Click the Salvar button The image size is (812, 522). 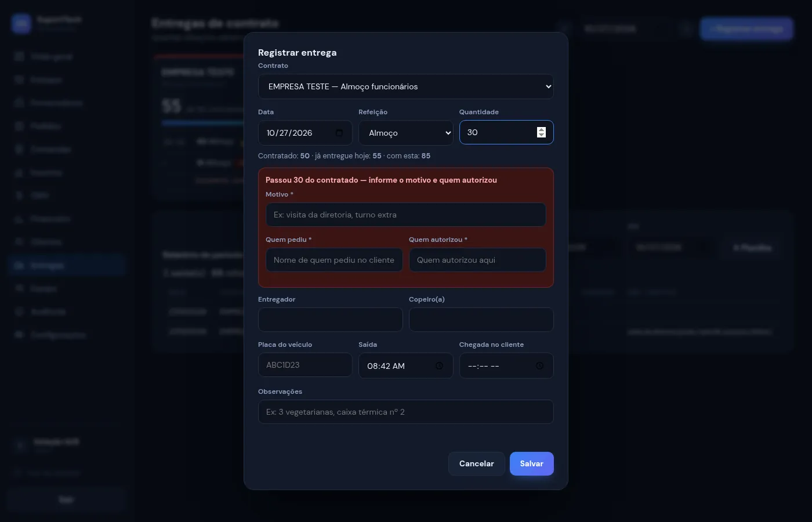[x=532, y=463]
